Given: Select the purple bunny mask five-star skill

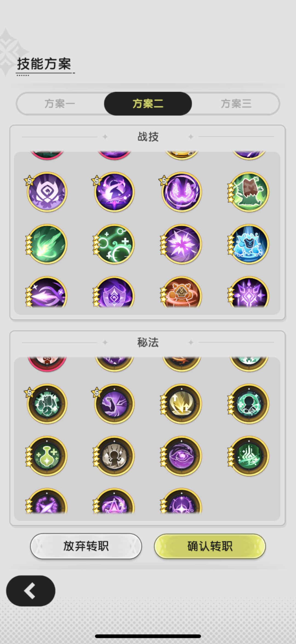Looking at the screenshot, I should (x=182, y=192).
